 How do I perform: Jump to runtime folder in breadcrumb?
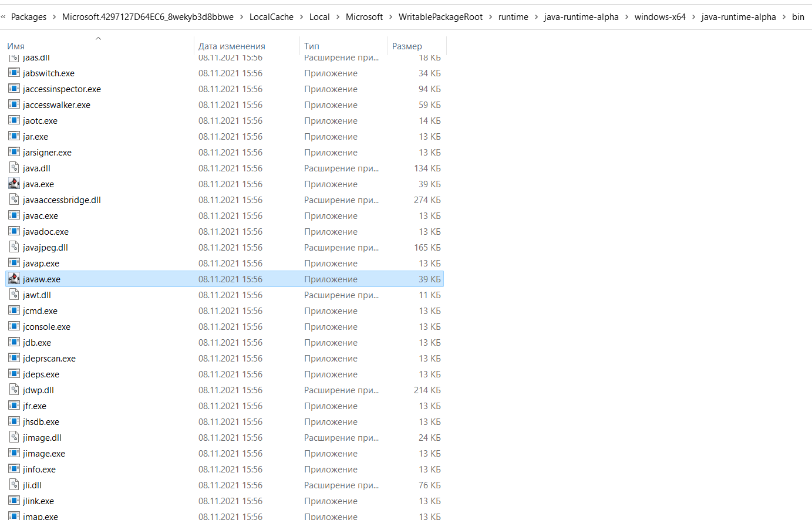(514, 17)
